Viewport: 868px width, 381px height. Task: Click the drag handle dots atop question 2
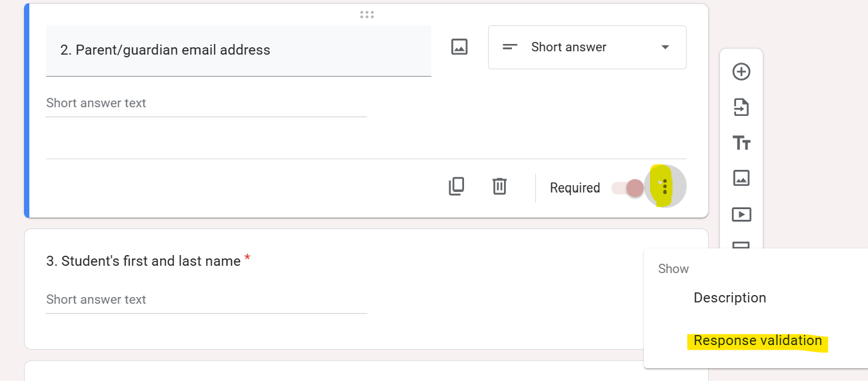coord(366,15)
